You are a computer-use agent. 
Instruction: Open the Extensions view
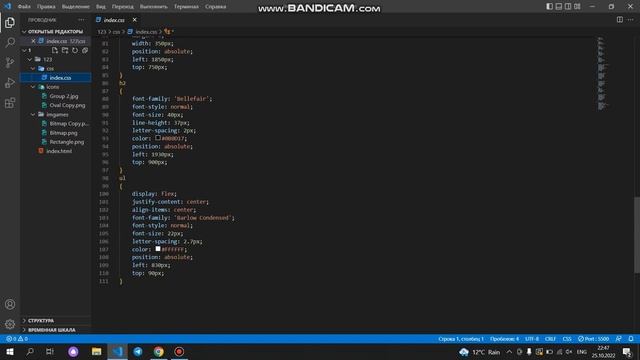click(10, 102)
